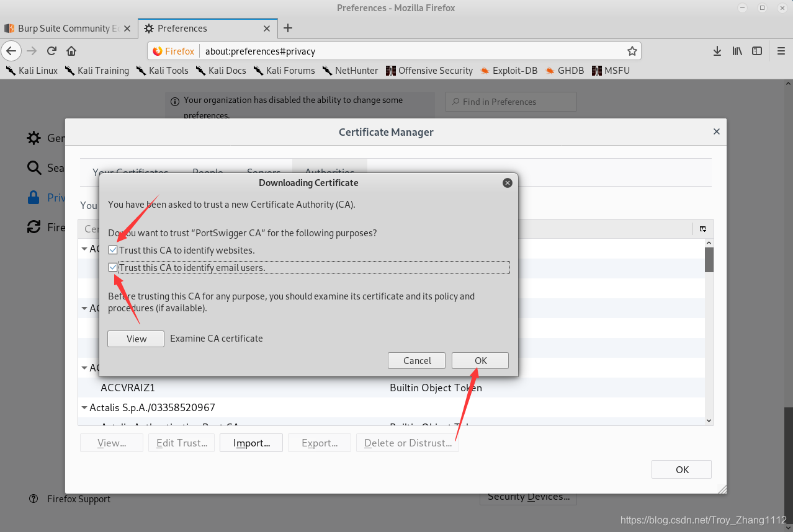Screen dimensions: 793x532
Task: Open the Offensive Security bookmark
Action: click(x=429, y=71)
